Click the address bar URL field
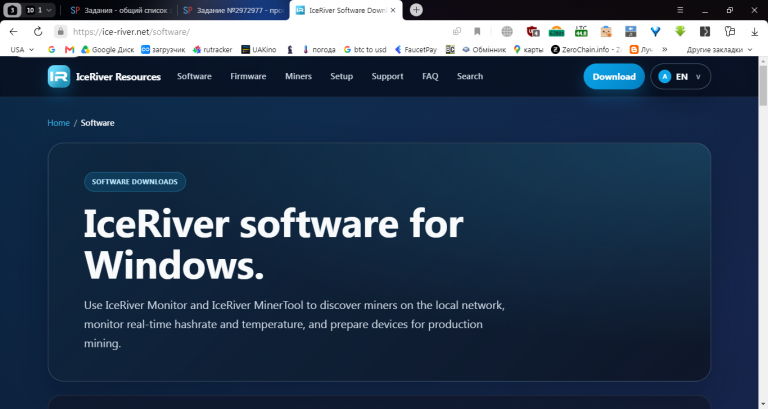Viewport: 768px width, 409px height. point(255,31)
